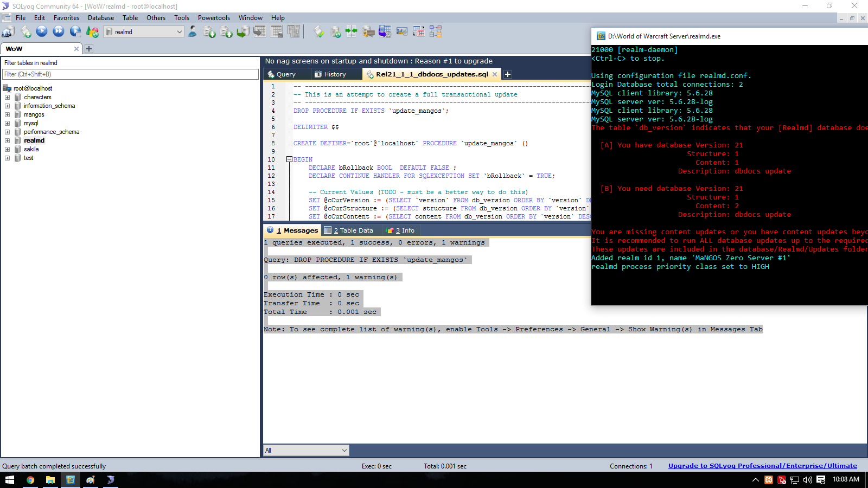The height and width of the screenshot is (488, 868).
Task: Close the WoW connection tab
Action: click(x=76, y=49)
